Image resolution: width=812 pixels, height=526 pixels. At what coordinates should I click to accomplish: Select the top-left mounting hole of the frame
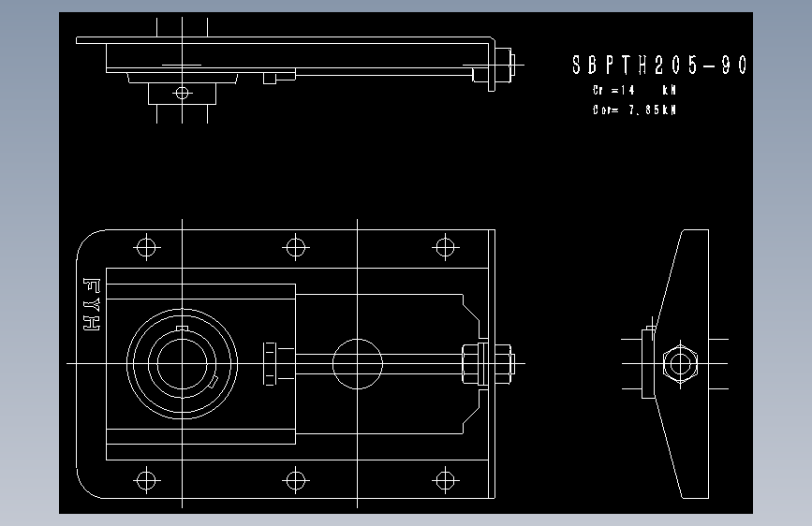tap(146, 247)
